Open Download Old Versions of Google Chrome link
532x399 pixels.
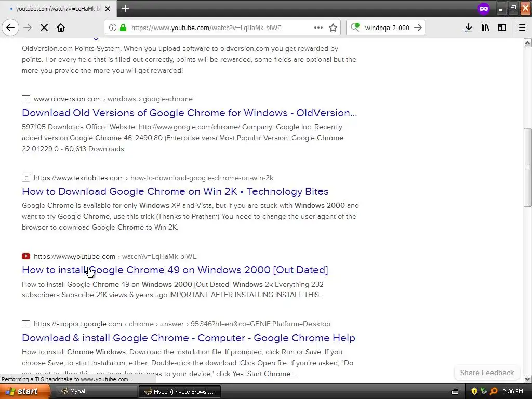[x=189, y=113]
